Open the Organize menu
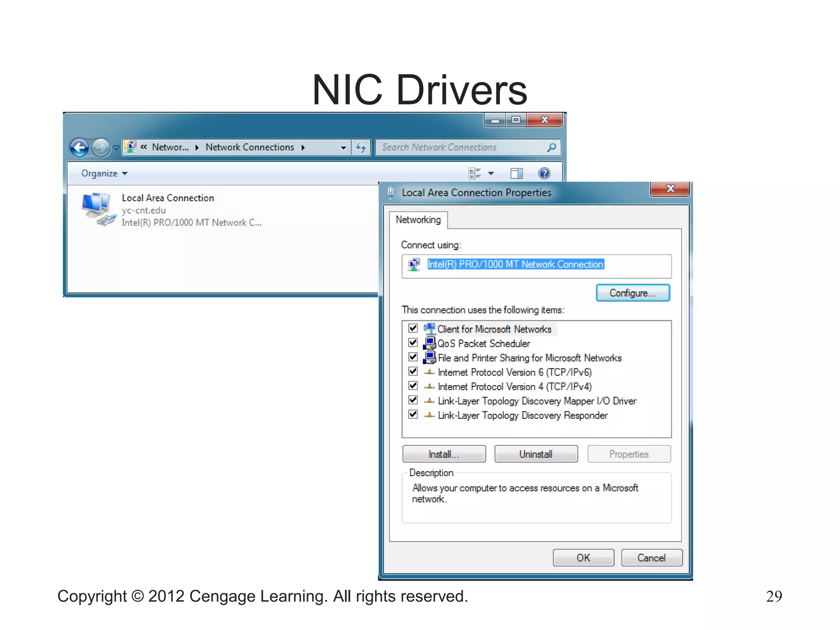840x630 pixels. 104,173
